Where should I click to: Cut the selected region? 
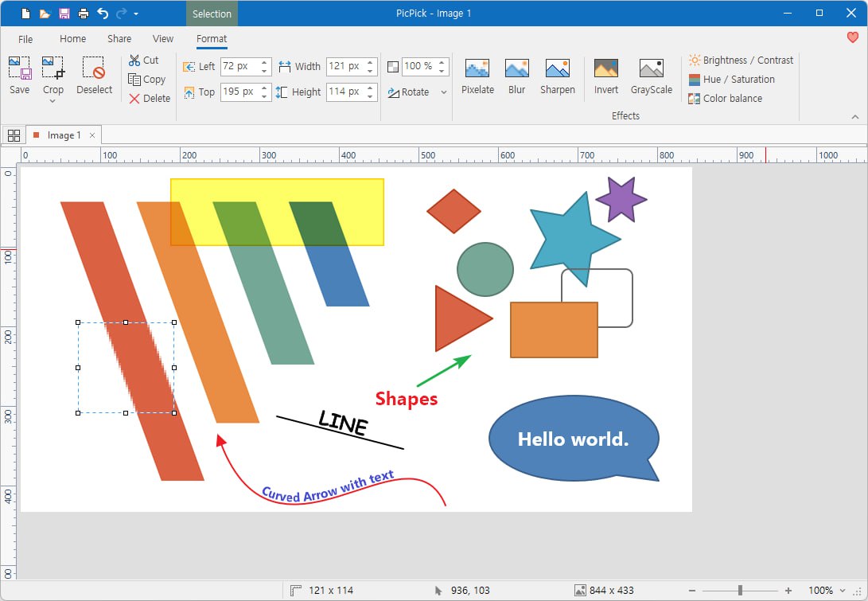pyautogui.click(x=145, y=60)
